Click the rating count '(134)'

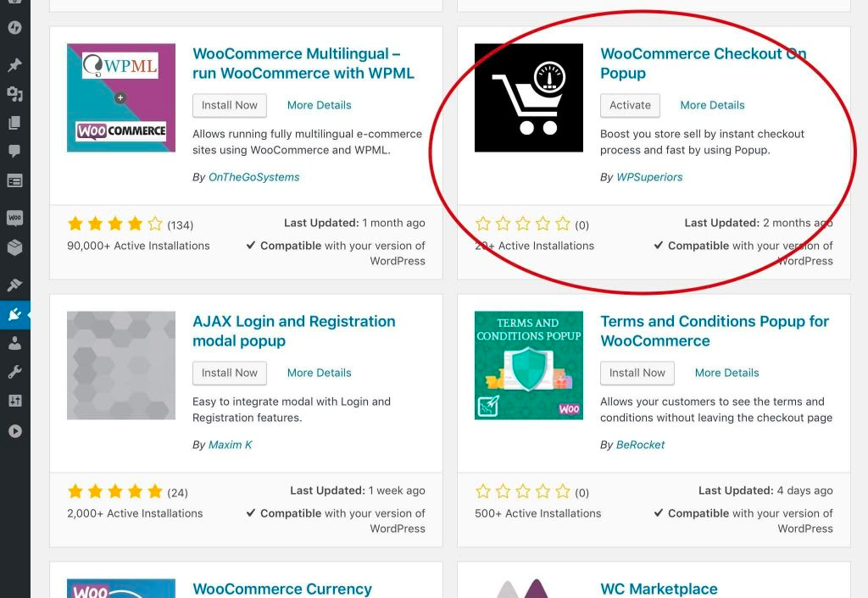point(181,225)
